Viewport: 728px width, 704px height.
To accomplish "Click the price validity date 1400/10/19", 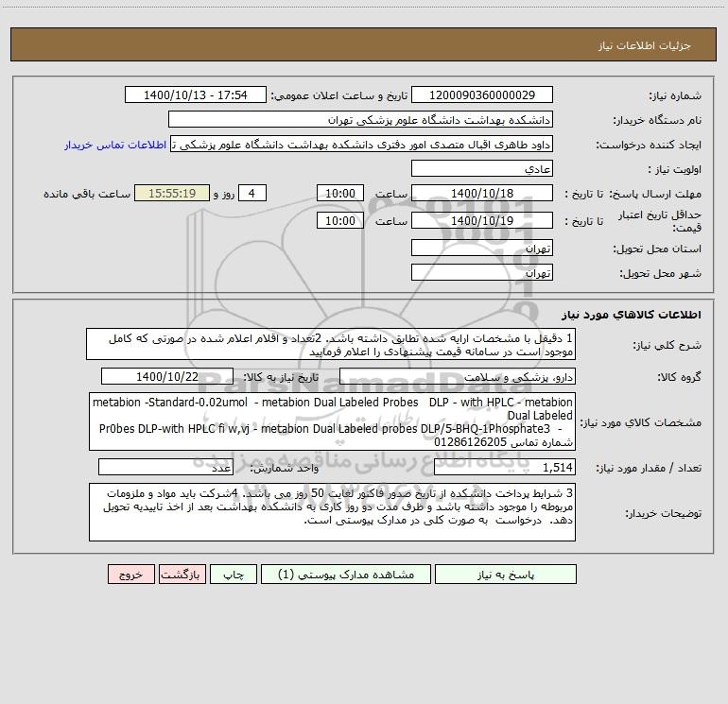I will (482, 220).
